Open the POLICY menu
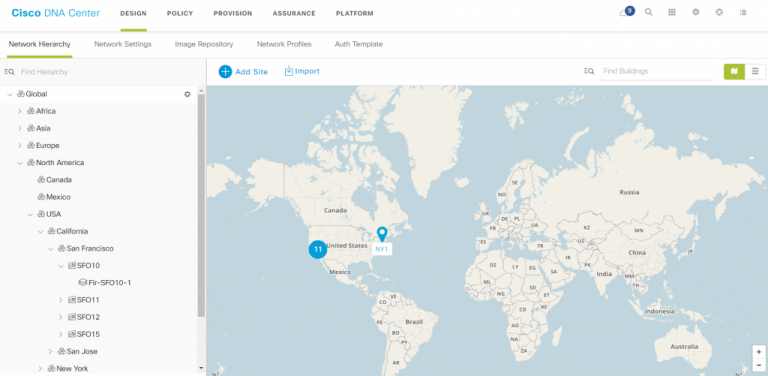 tap(180, 13)
